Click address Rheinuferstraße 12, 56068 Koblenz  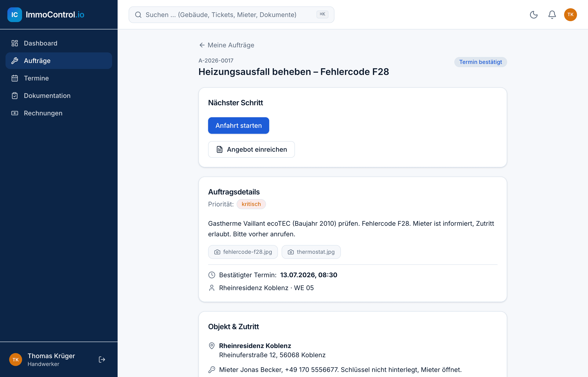point(272,355)
